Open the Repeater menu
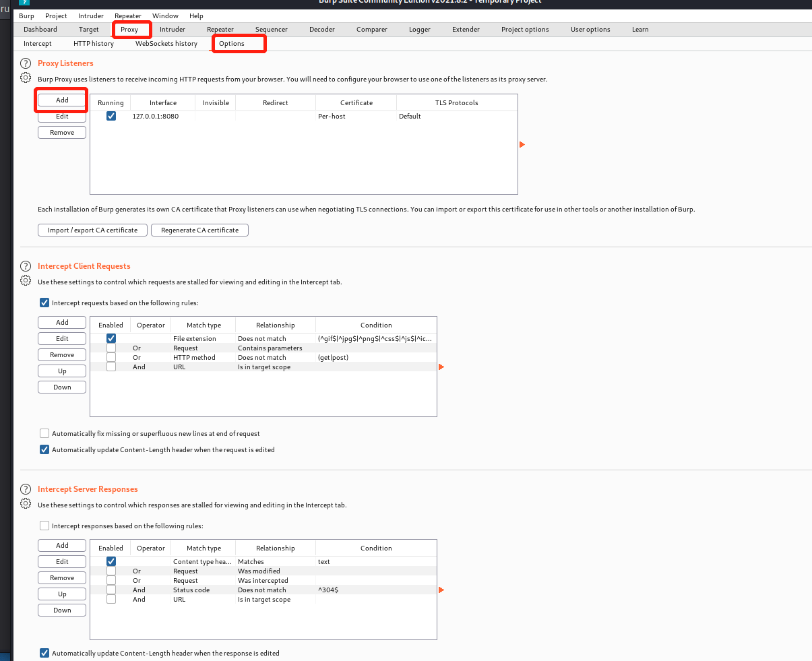Screen dimensions: 812x661 [x=128, y=16]
